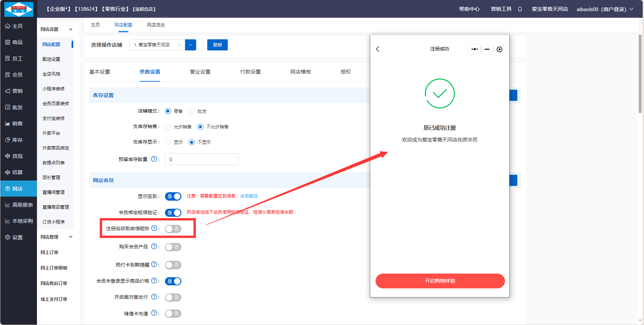Switch to the 营业设置 tab
Screen dimensions: 644x325
(200, 72)
